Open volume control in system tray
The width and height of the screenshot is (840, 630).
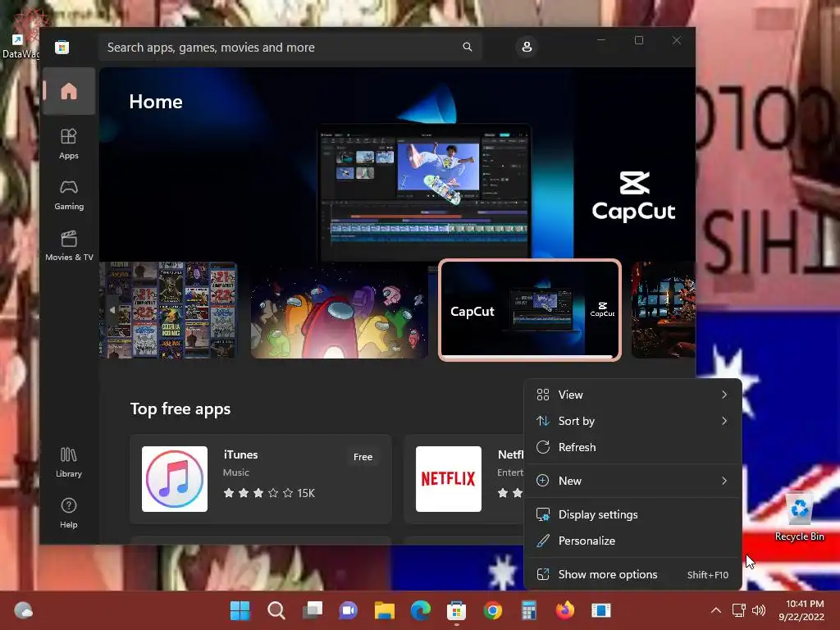[x=759, y=610]
